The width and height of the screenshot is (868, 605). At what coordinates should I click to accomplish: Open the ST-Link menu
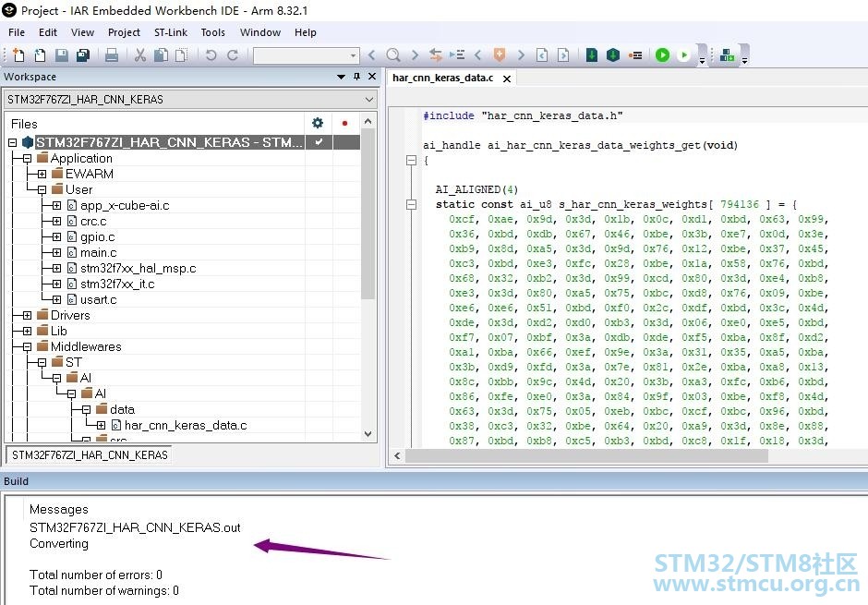pyautogui.click(x=171, y=32)
